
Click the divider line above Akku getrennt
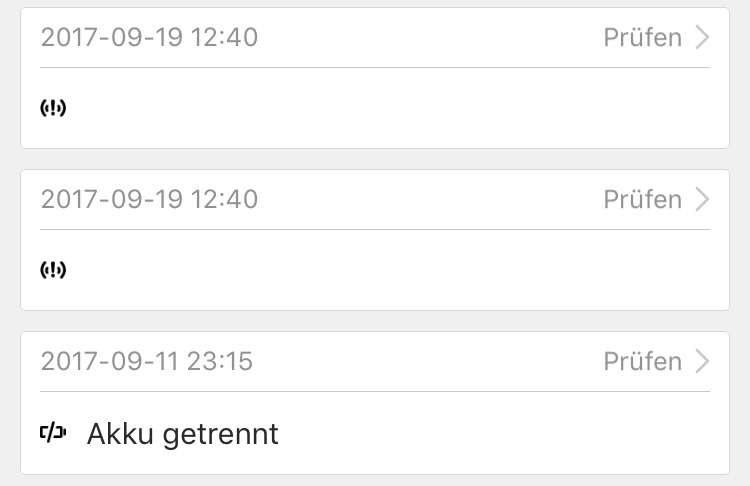point(375,391)
